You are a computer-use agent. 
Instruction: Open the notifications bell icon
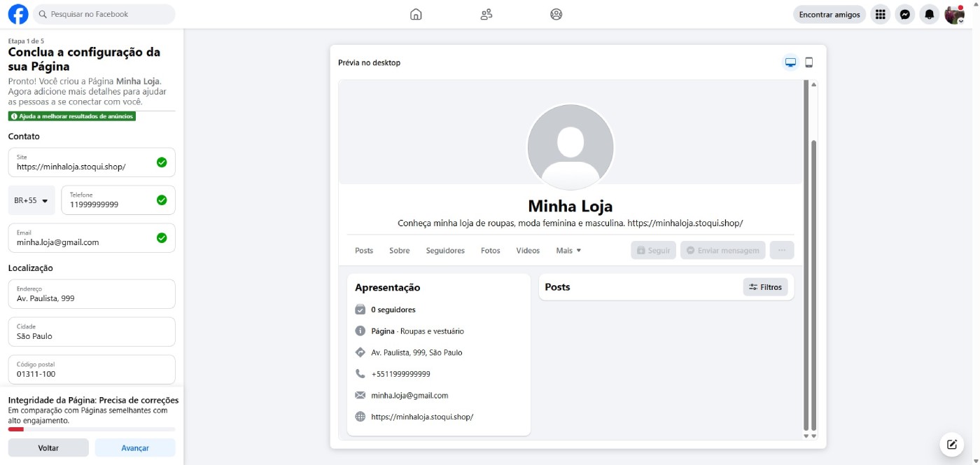930,14
